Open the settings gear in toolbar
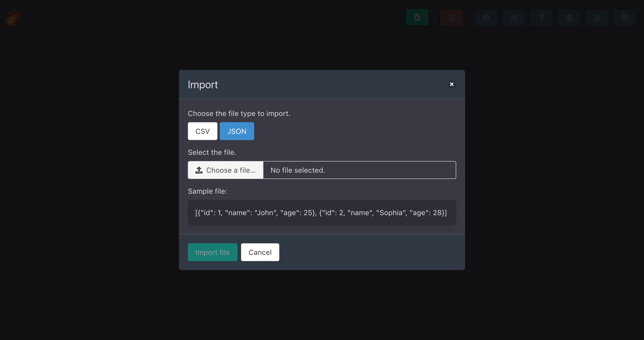The width and height of the screenshot is (644, 340). tap(514, 18)
